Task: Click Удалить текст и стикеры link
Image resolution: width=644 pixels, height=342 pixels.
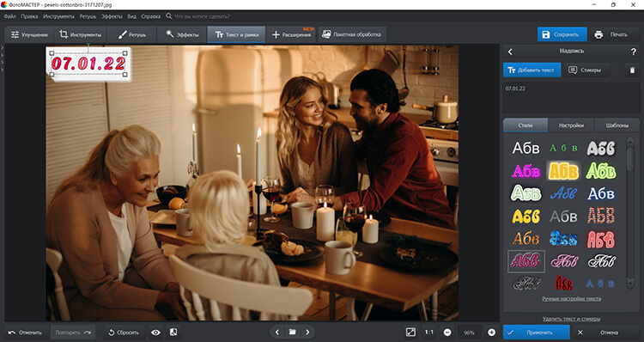Action: [x=571, y=319]
